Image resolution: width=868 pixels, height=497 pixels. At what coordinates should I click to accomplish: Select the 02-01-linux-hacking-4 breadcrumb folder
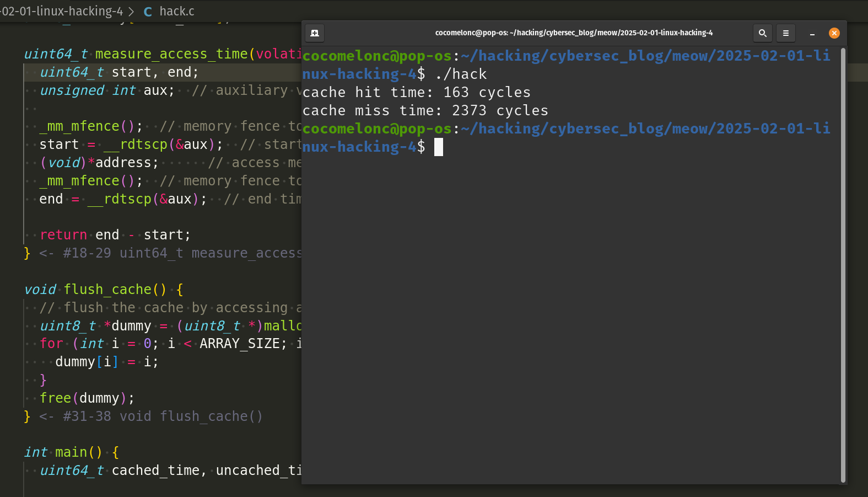(61, 11)
